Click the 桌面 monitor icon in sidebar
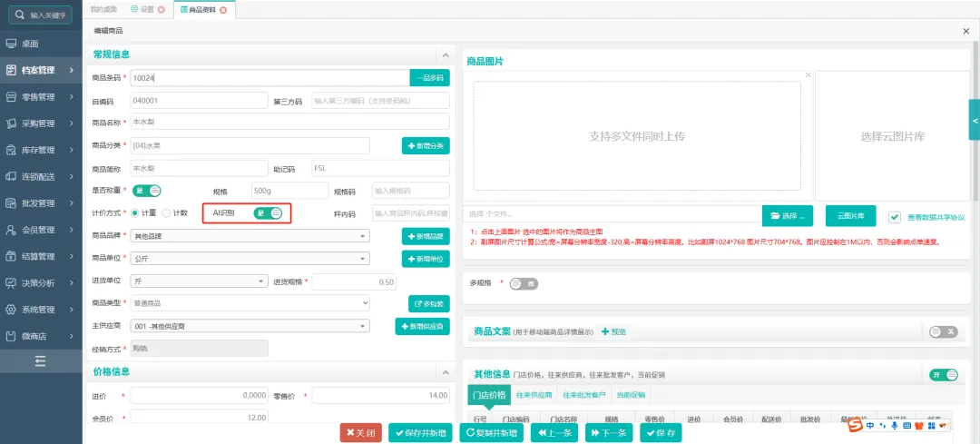Image resolution: width=980 pixels, height=444 pixels. click(12, 43)
